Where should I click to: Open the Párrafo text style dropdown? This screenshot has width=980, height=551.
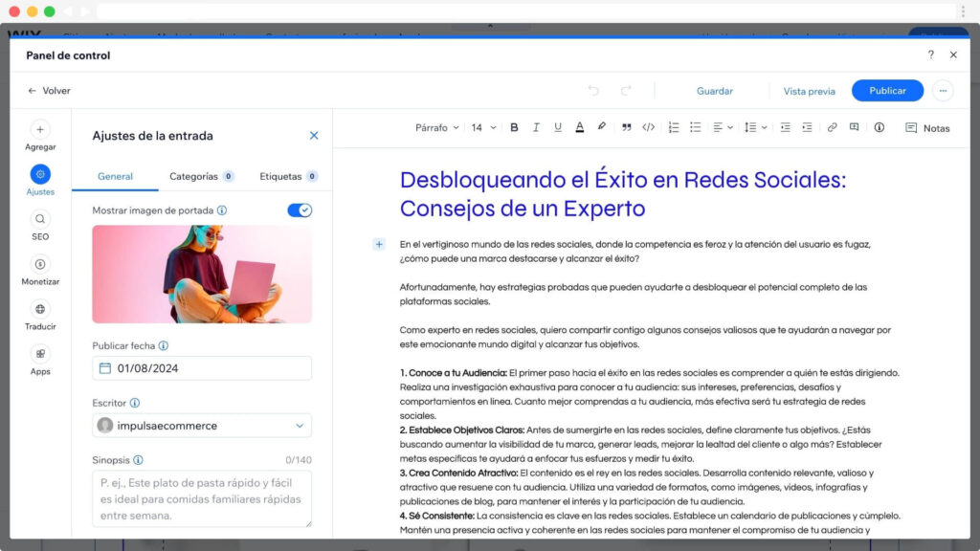(436, 127)
